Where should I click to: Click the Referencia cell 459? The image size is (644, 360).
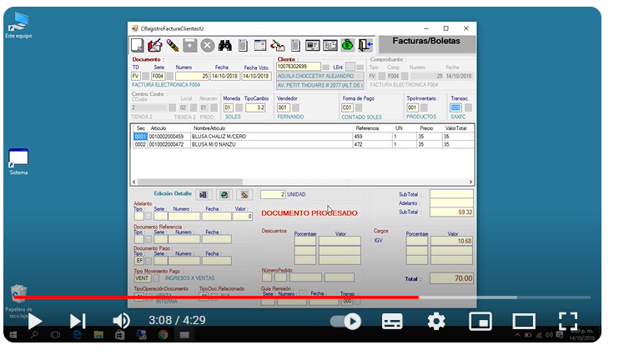pyautogui.click(x=373, y=137)
